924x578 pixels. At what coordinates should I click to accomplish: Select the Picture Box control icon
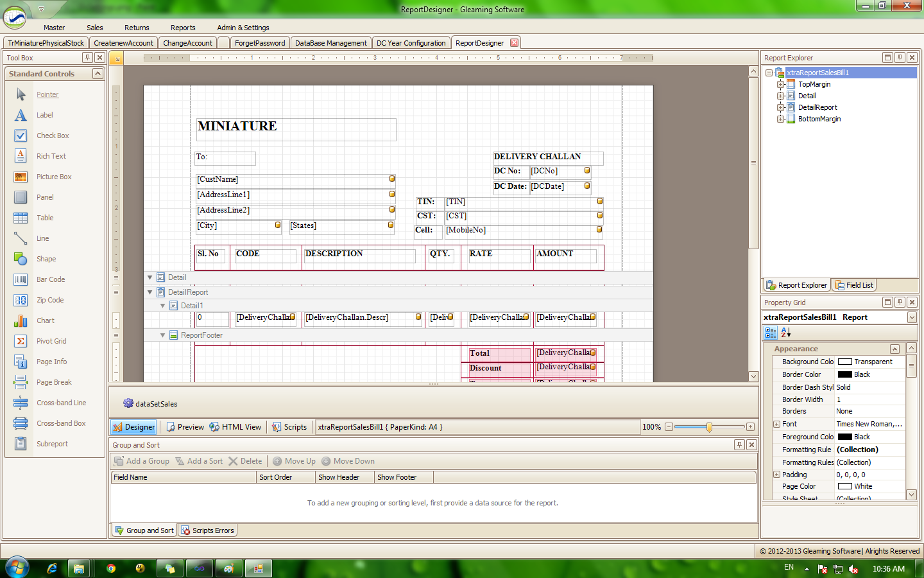tap(21, 177)
